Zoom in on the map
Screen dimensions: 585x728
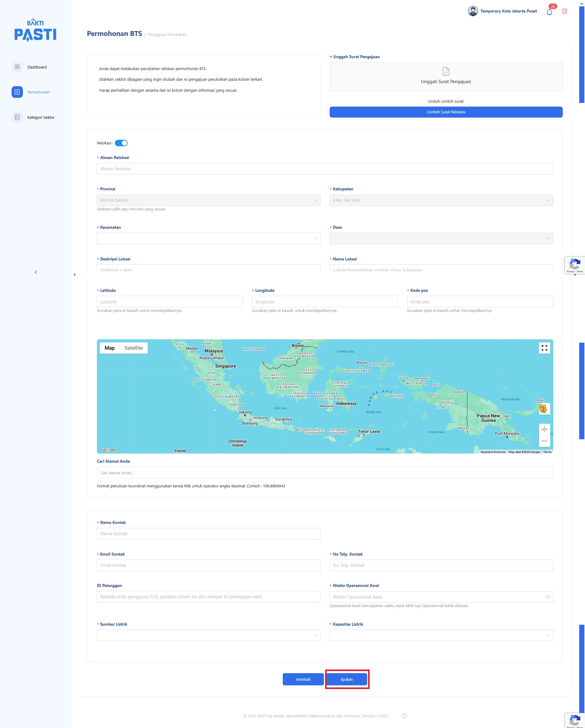click(544, 429)
